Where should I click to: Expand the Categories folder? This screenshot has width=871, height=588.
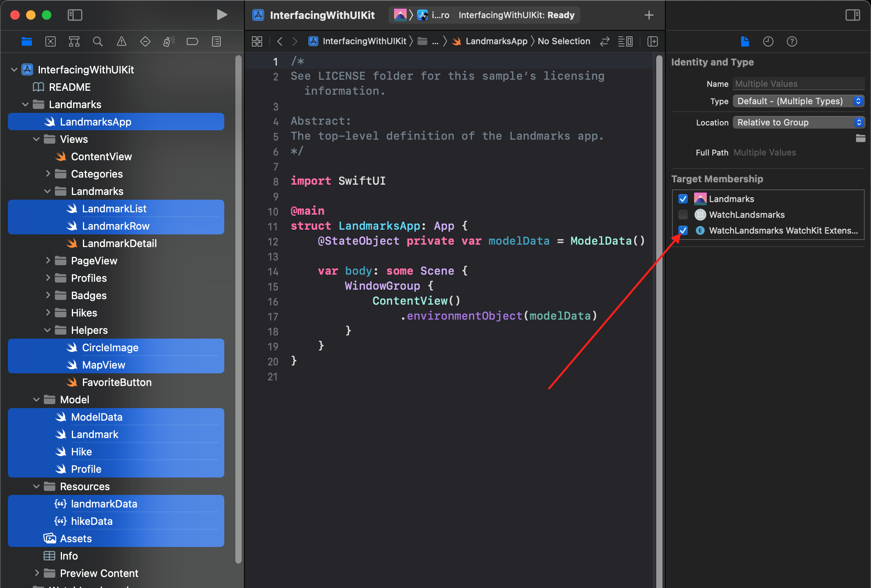click(x=48, y=174)
